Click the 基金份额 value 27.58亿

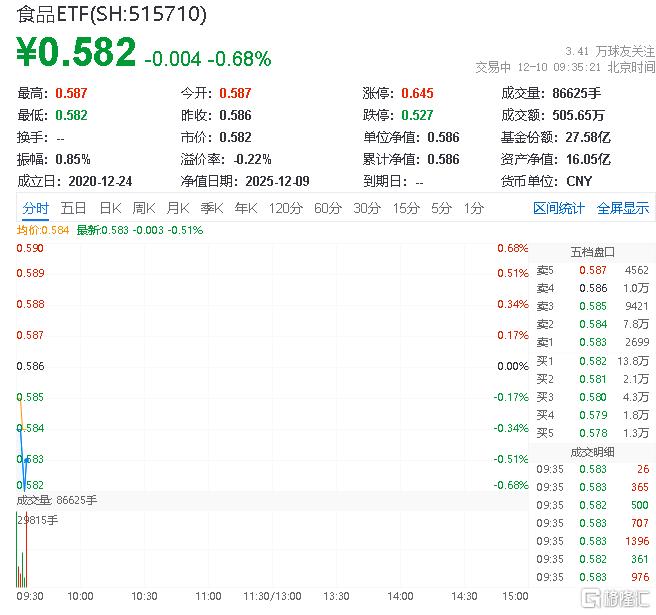pyautogui.click(x=588, y=137)
